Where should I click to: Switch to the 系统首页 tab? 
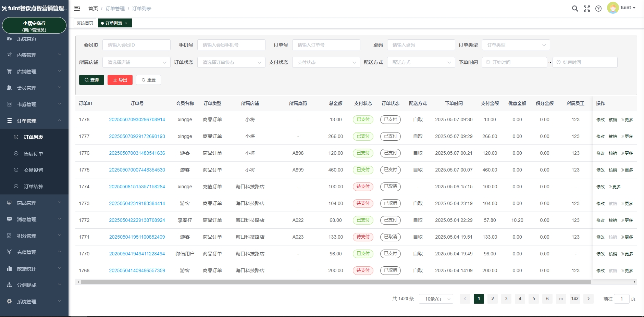85,23
